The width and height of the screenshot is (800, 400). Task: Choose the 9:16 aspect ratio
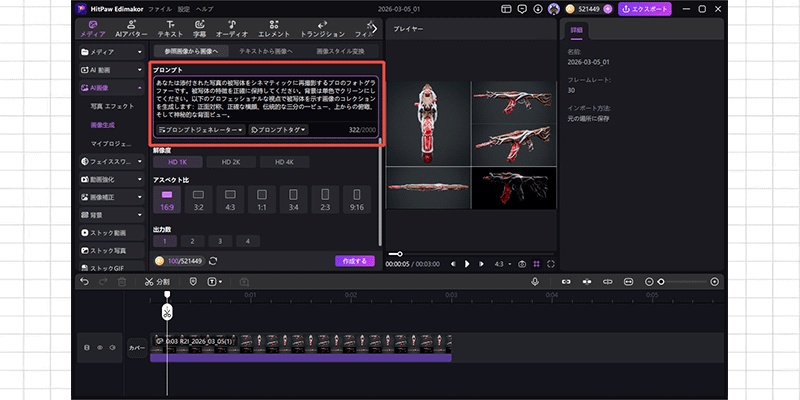click(357, 199)
